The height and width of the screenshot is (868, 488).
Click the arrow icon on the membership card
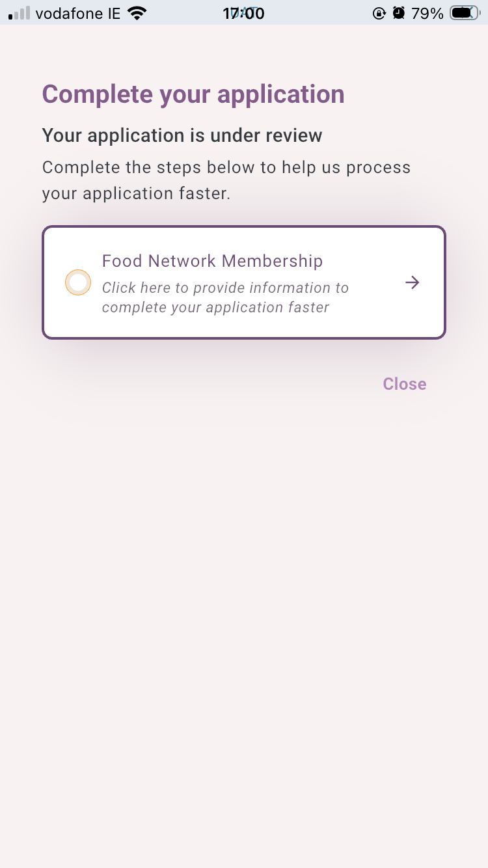pos(412,282)
